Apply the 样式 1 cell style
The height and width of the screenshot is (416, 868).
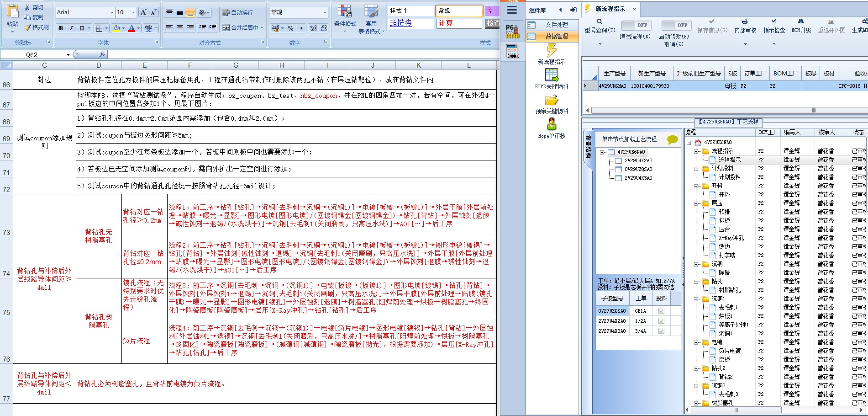click(410, 11)
